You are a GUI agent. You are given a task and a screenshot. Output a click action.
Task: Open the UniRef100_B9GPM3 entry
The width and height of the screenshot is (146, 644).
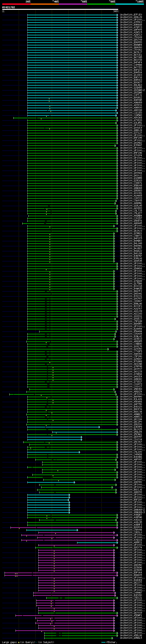[131, 42]
